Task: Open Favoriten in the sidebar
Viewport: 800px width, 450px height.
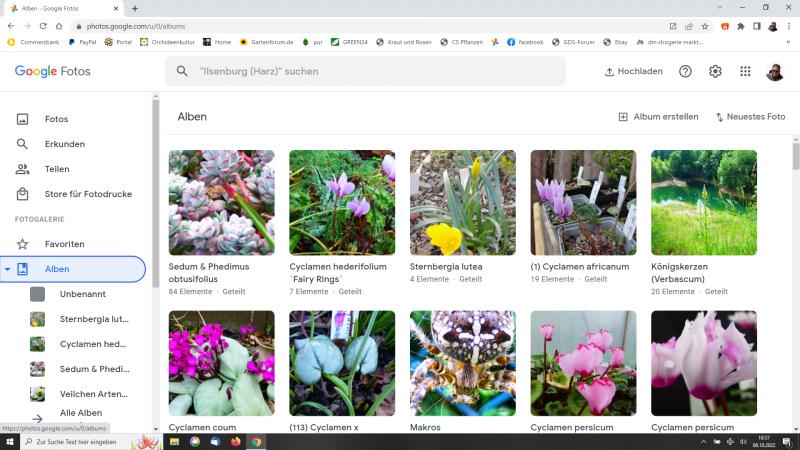Action: [x=64, y=244]
